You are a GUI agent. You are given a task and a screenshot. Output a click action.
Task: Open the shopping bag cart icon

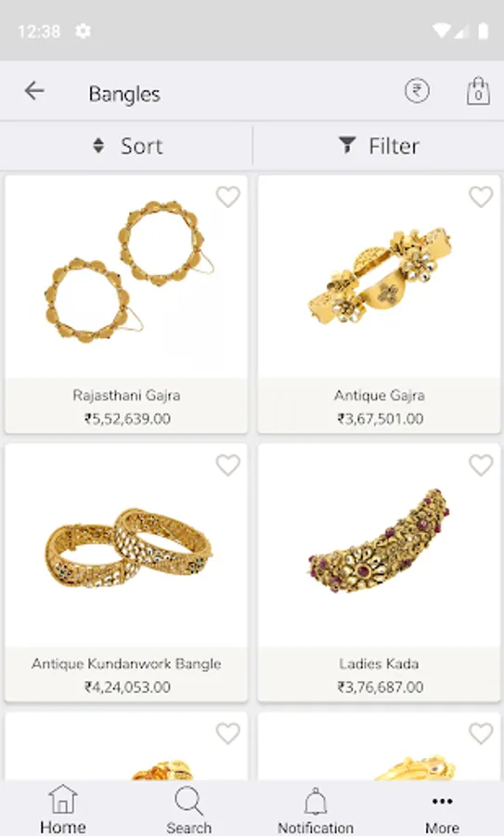pos(478,91)
